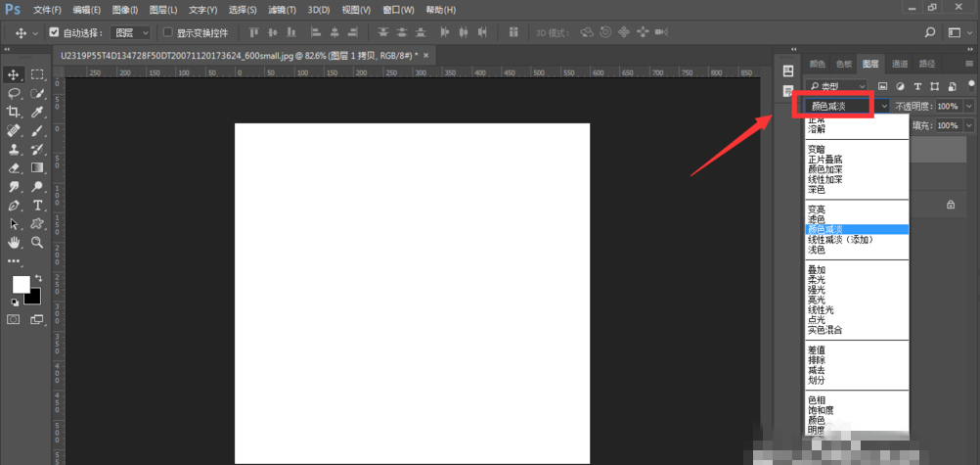Switch to the 通道 panel tab
This screenshot has width=980, height=465.
tap(899, 64)
